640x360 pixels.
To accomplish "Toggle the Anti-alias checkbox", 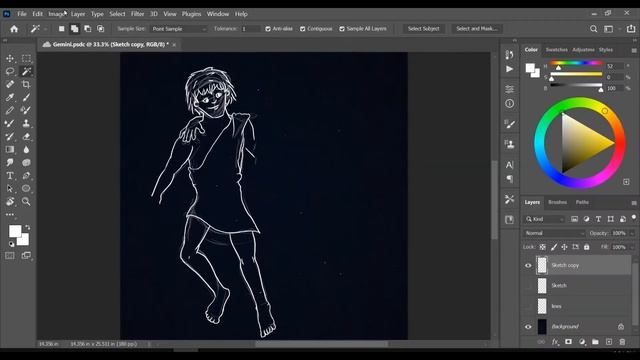I will pos(268,29).
